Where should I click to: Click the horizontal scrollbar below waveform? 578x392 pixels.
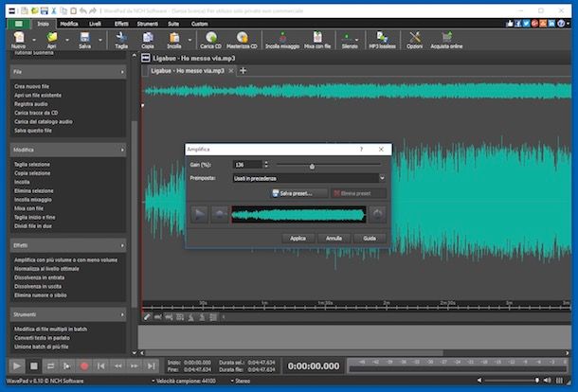coord(294,353)
